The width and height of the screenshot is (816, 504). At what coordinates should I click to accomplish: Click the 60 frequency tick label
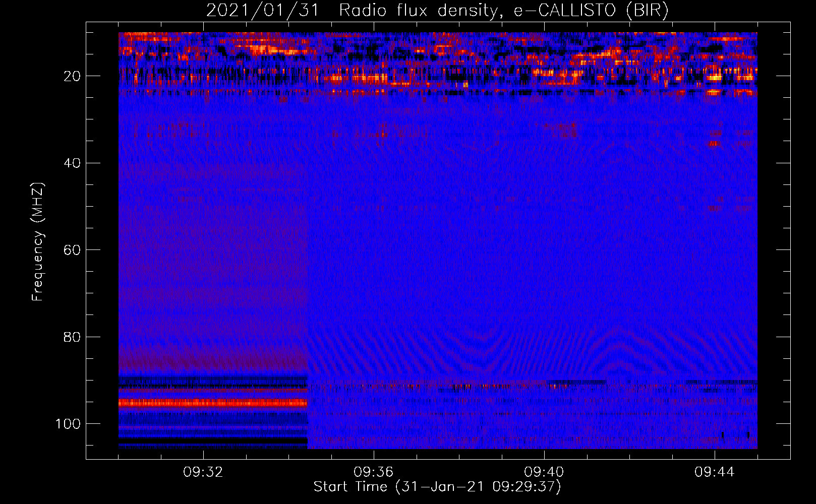[x=72, y=250]
